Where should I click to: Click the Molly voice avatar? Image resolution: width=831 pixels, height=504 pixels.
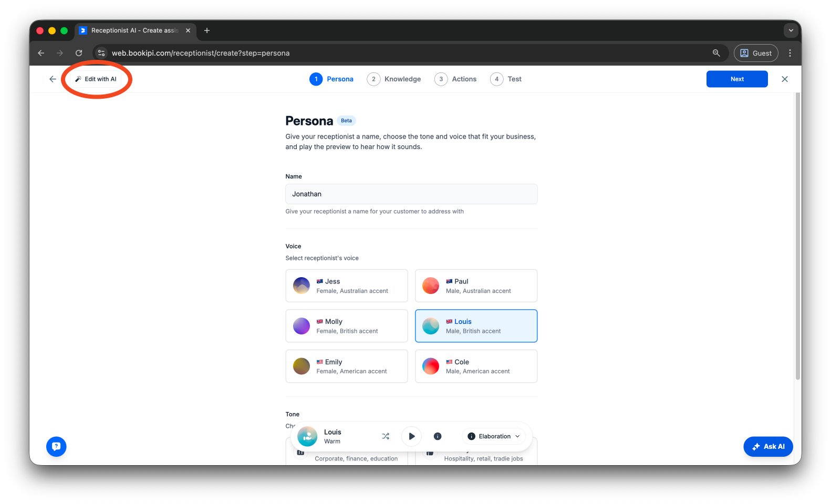(302, 326)
